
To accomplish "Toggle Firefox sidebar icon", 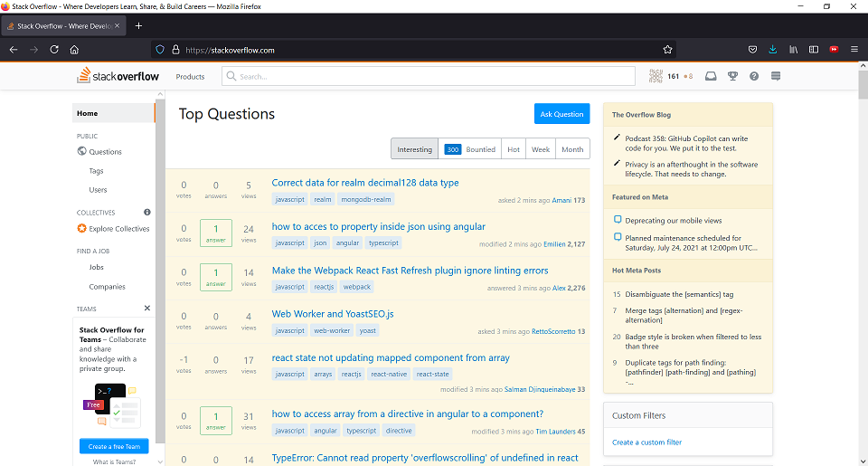I will pyautogui.click(x=814, y=50).
